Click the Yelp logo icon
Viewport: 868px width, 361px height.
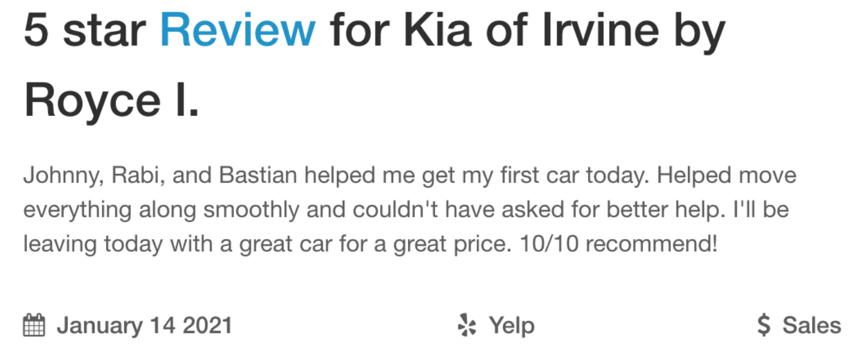pos(467,325)
